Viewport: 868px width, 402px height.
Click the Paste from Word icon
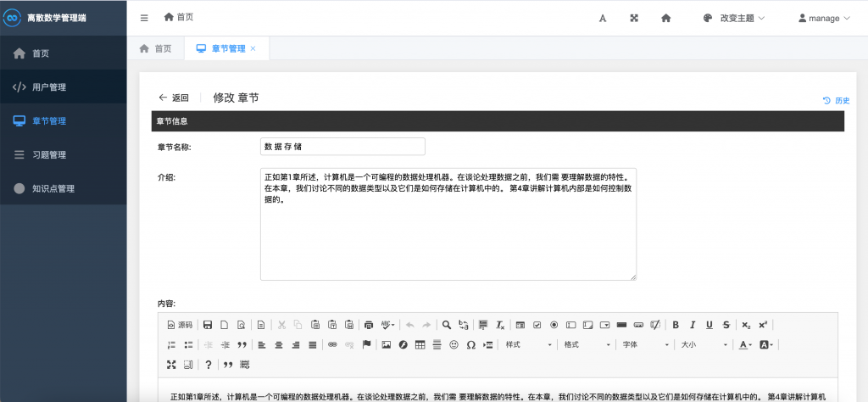349,325
